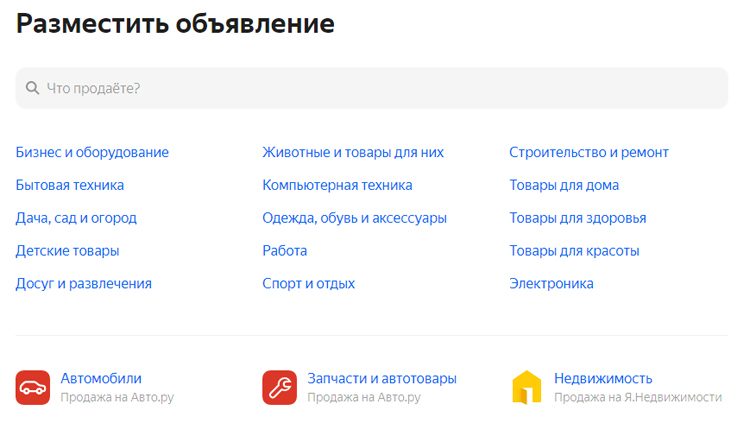
Task: Focus the "Что продаёте?" search field
Action: point(380,88)
